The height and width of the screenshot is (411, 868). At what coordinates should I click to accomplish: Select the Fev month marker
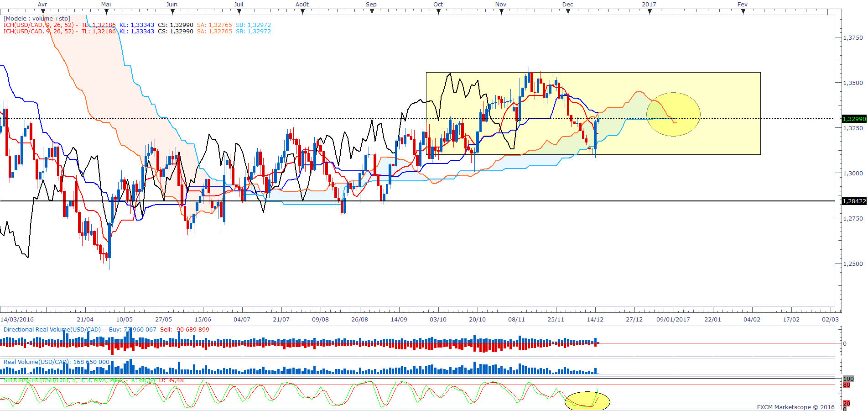click(743, 5)
